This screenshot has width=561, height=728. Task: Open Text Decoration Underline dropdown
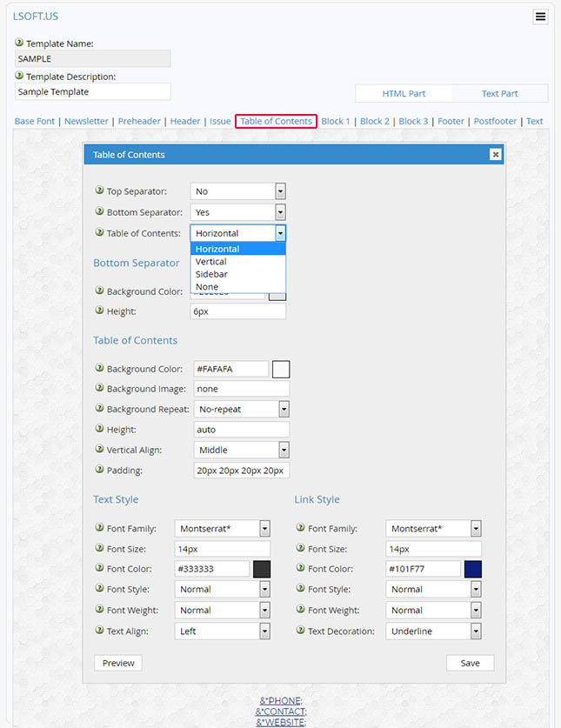[434, 631]
